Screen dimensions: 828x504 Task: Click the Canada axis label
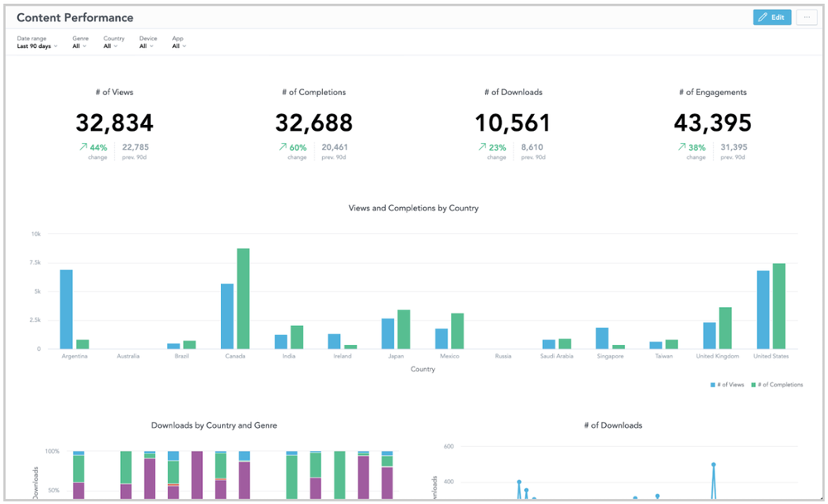pos(235,356)
